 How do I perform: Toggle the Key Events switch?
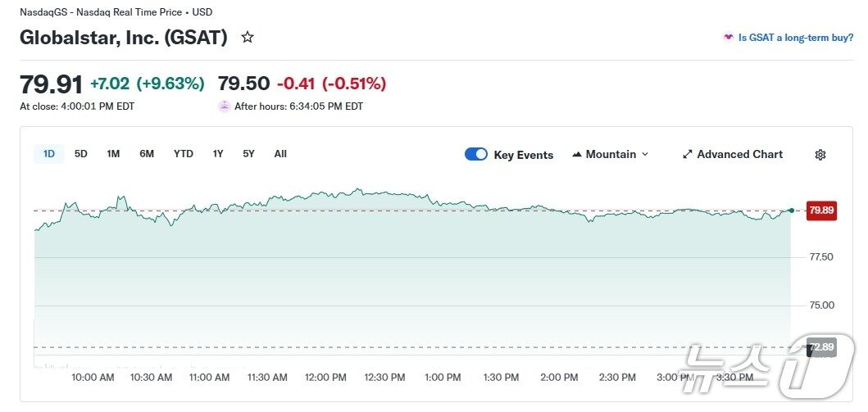[x=476, y=154]
